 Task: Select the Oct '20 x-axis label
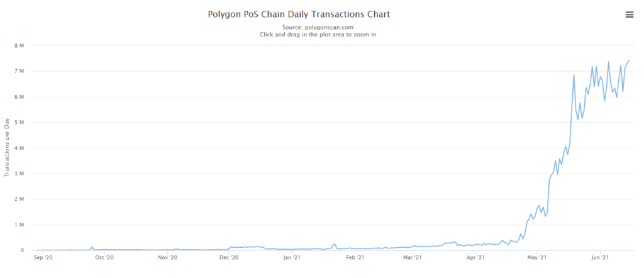click(x=104, y=257)
